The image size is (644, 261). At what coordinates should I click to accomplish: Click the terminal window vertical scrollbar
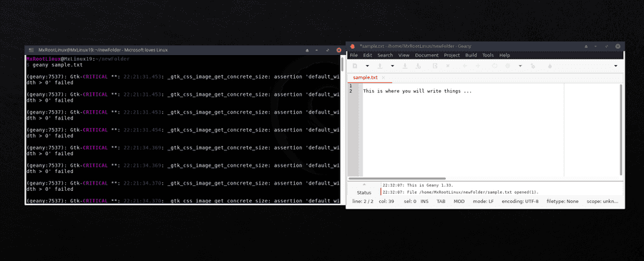(342, 64)
